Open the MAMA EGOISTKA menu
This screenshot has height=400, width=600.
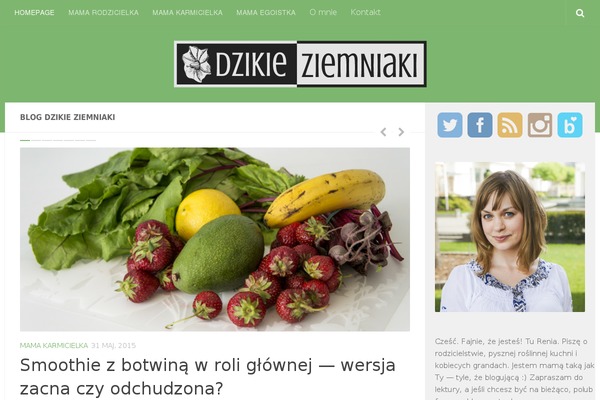coord(266,13)
